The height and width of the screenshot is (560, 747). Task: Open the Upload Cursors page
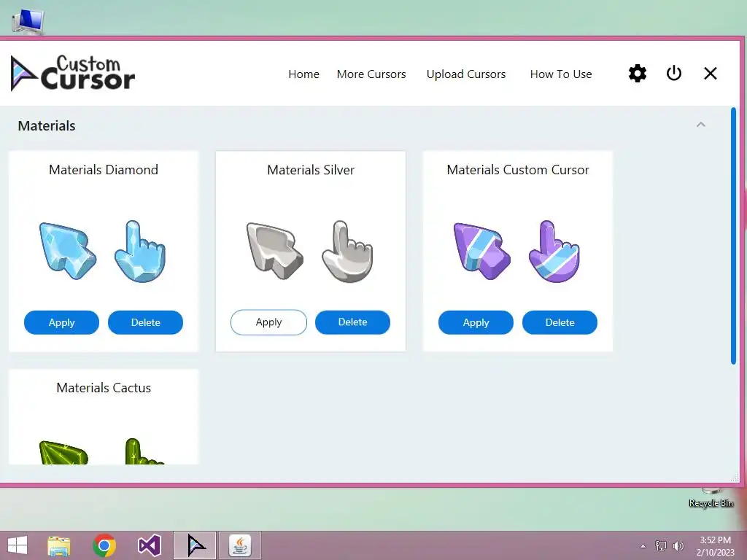click(x=466, y=74)
